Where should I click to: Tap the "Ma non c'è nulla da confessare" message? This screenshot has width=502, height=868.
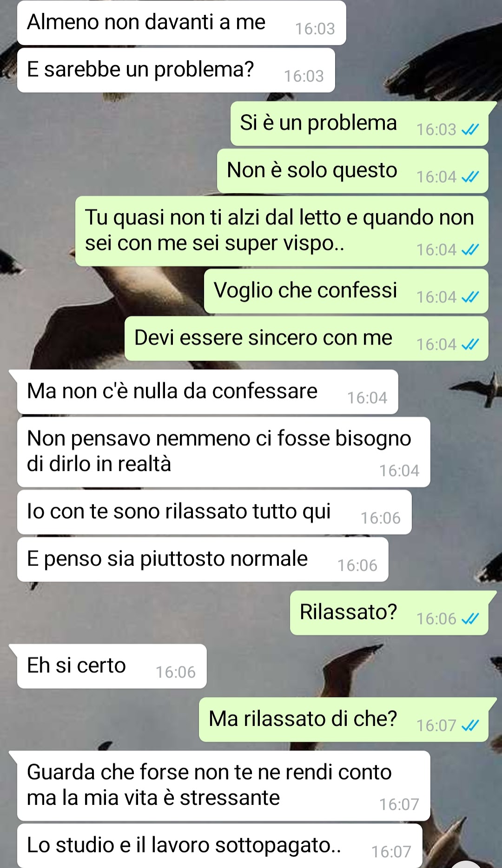[208, 392]
